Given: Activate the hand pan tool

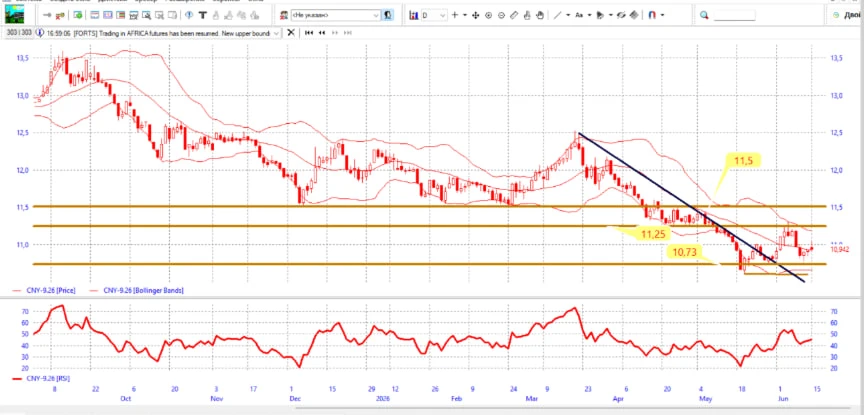Looking at the screenshot, I should click(539, 15).
